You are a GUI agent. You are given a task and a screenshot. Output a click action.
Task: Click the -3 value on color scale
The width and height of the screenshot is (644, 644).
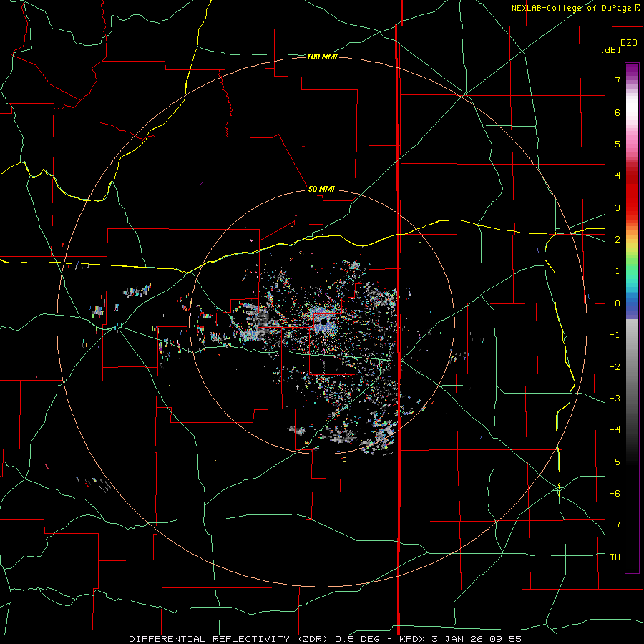615,399
